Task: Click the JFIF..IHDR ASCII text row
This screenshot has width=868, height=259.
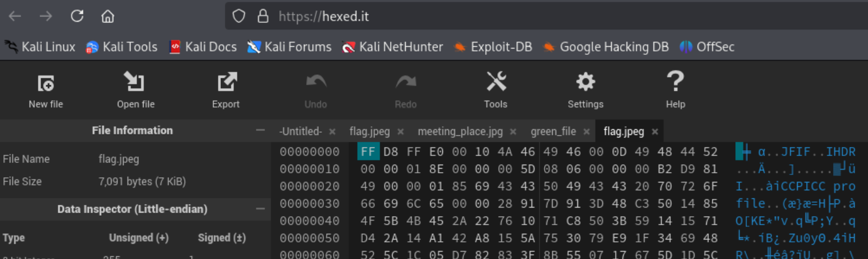Action: click(795, 152)
